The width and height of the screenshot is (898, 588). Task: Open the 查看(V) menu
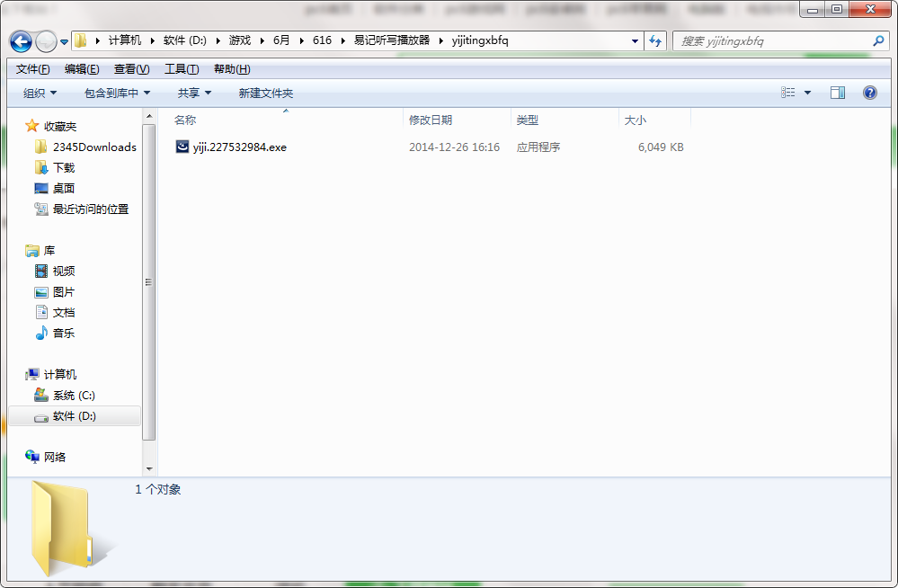(x=132, y=69)
